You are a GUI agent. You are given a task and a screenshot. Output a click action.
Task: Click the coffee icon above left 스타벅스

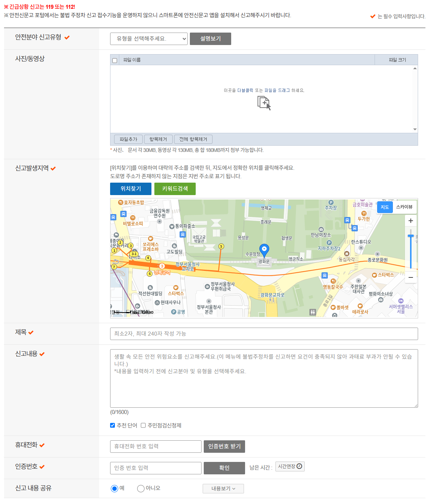[x=176, y=288]
